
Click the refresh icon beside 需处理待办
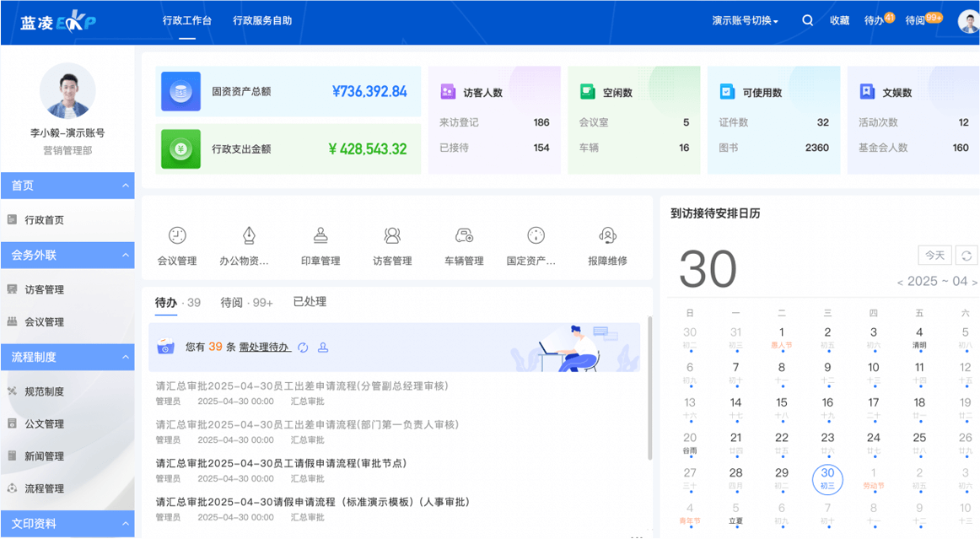[303, 348]
